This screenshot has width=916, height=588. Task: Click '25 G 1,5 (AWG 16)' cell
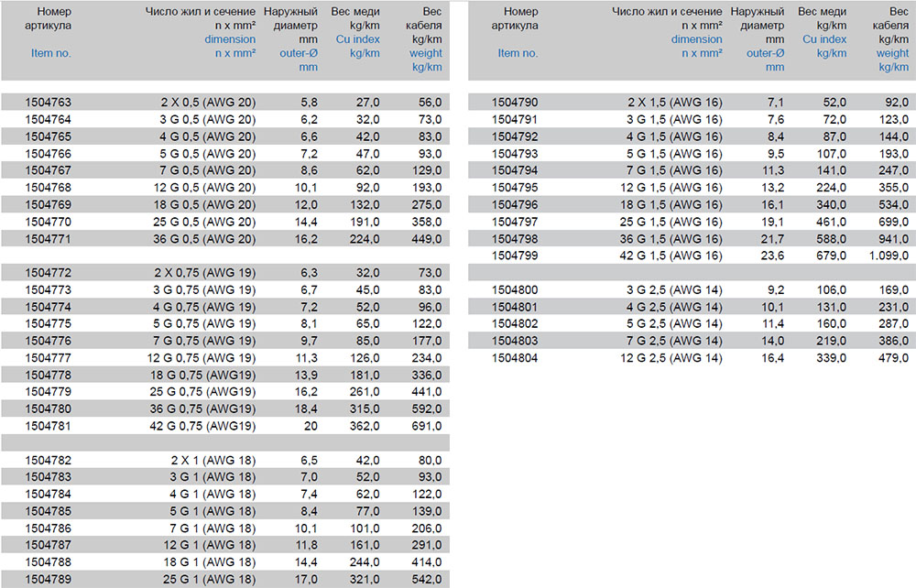click(671, 222)
